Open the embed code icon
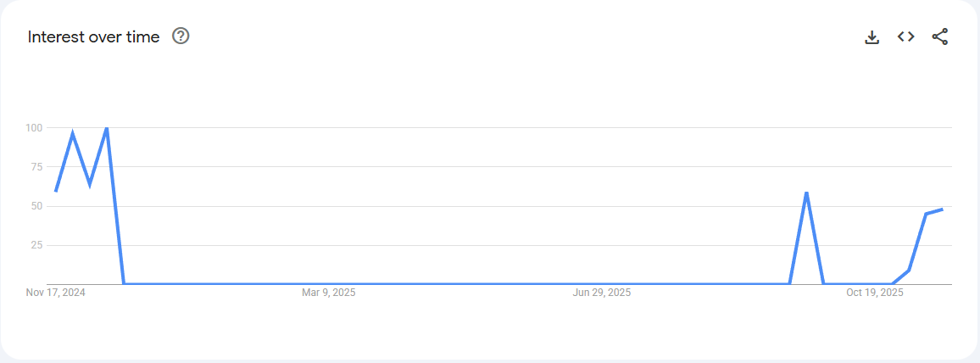This screenshot has width=980, height=363. (x=905, y=36)
